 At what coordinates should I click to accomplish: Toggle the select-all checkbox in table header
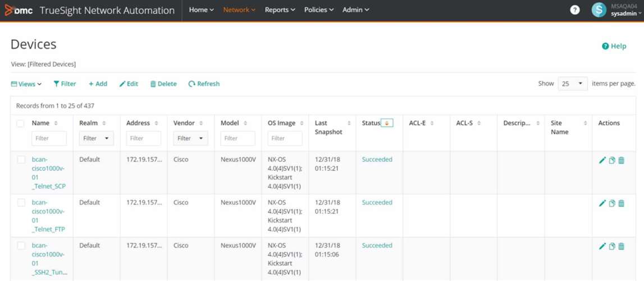[x=20, y=123]
